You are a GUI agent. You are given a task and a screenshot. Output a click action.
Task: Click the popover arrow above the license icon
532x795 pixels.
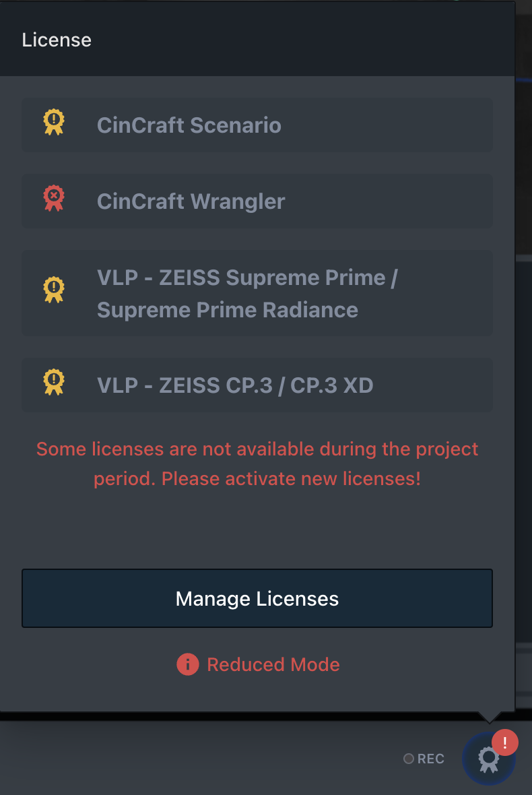pos(490,717)
